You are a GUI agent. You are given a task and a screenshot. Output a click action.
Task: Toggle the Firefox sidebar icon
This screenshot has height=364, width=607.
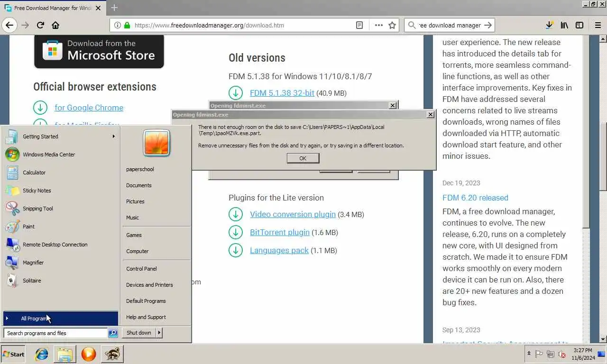579,25
